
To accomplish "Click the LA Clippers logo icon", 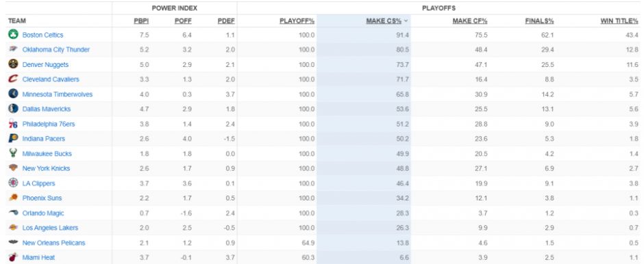I will [x=13, y=183].
